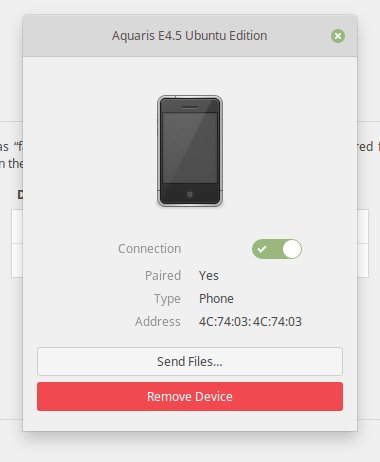Click the Yes value next to Paired
The image size is (380, 462).
click(x=209, y=276)
